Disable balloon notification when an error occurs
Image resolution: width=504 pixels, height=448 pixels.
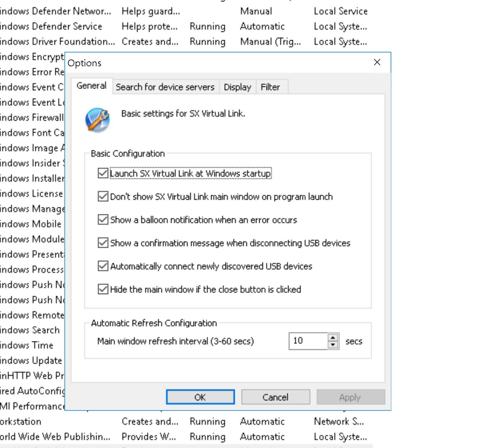[103, 220]
